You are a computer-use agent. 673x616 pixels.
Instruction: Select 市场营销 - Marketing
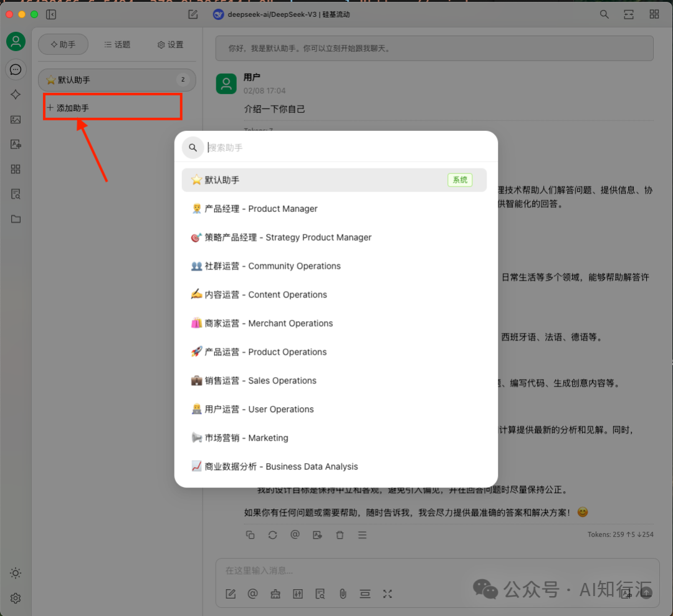pyautogui.click(x=335, y=438)
